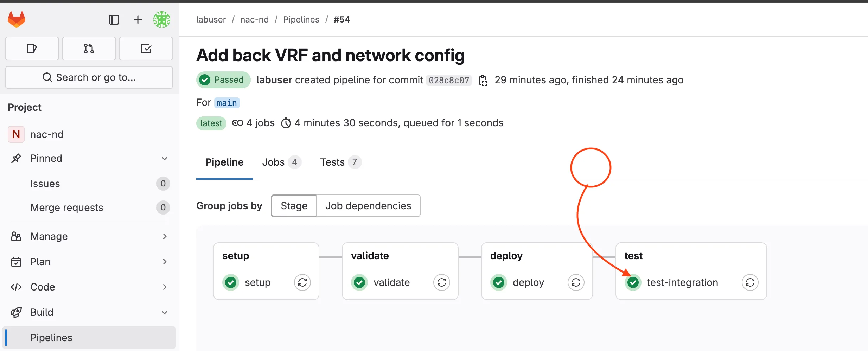Open the To-Do list icon

pyautogui.click(x=146, y=49)
